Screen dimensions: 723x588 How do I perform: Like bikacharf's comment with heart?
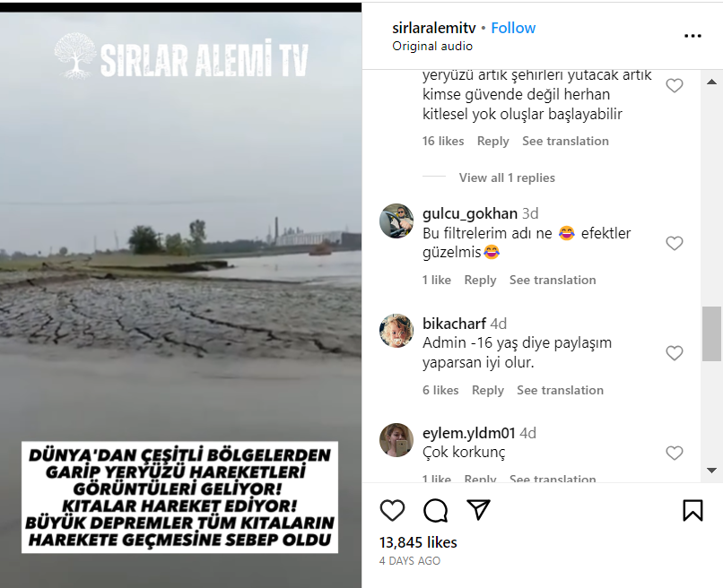(x=675, y=353)
